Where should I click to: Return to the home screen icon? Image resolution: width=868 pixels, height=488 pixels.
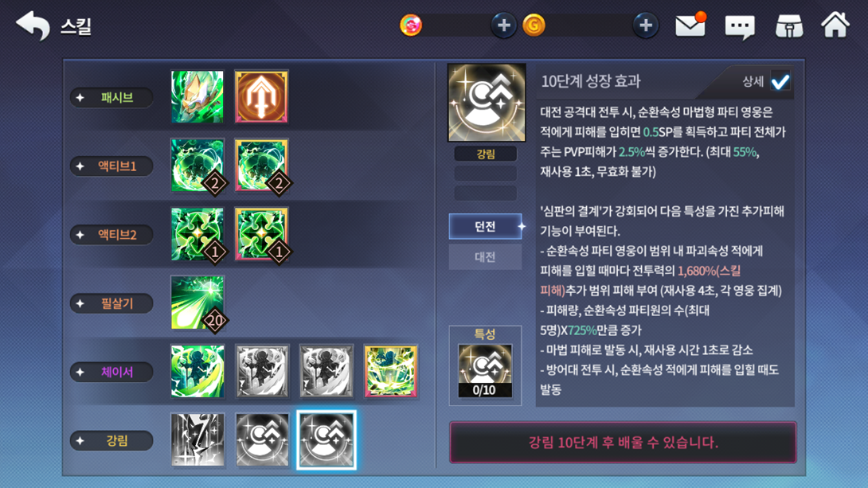tap(835, 25)
